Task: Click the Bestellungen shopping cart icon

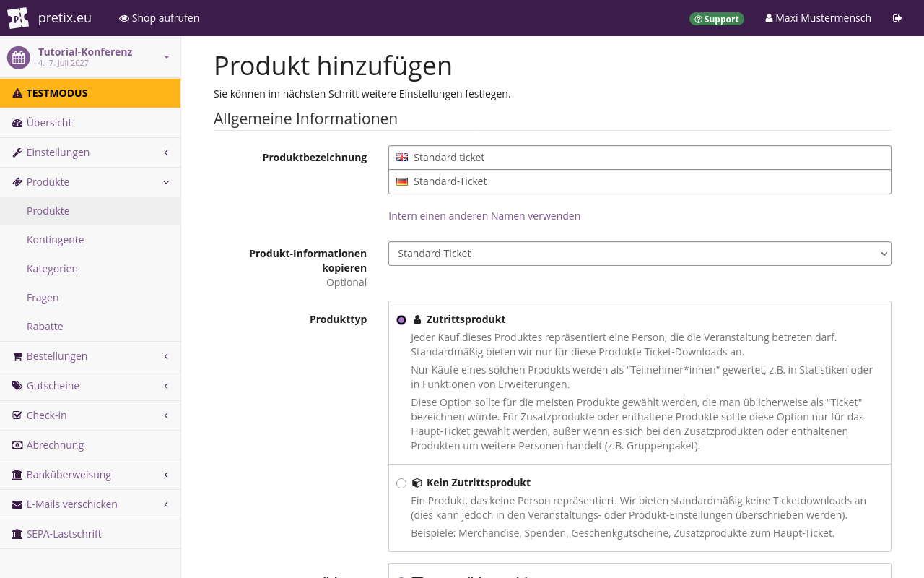Action: 17,356
